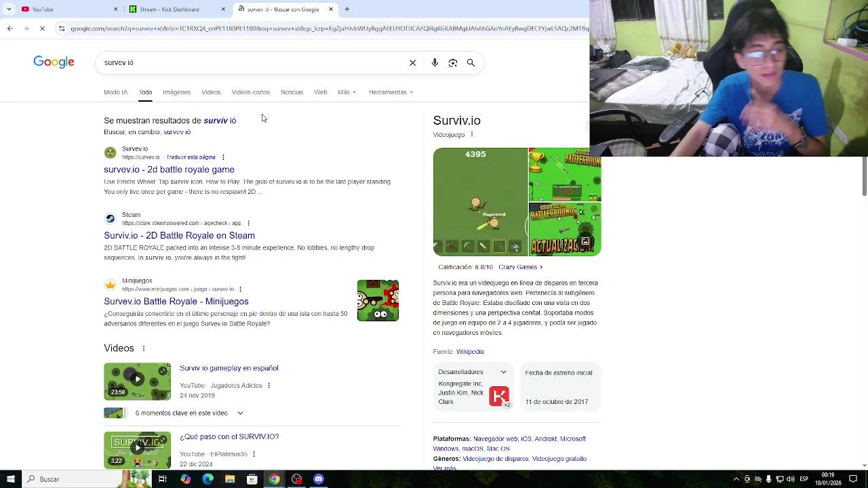Click Navegador web platform link

pyautogui.click(x=495, y=439)
